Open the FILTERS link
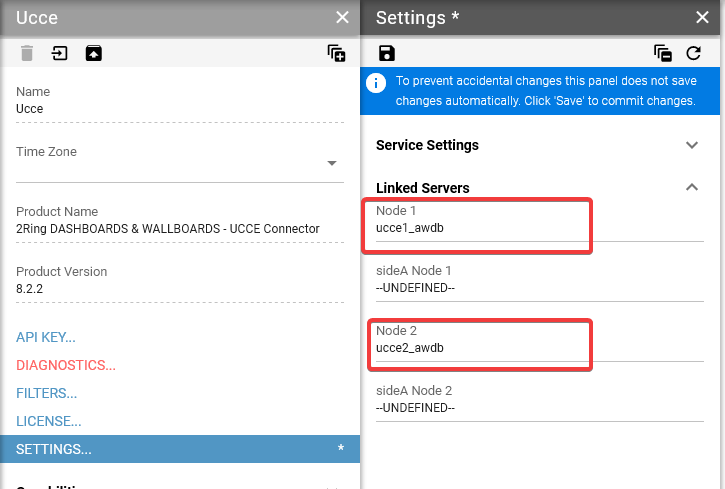Image resolution: width=725 pixels, height=489 pixels. (x=47, y=393)
